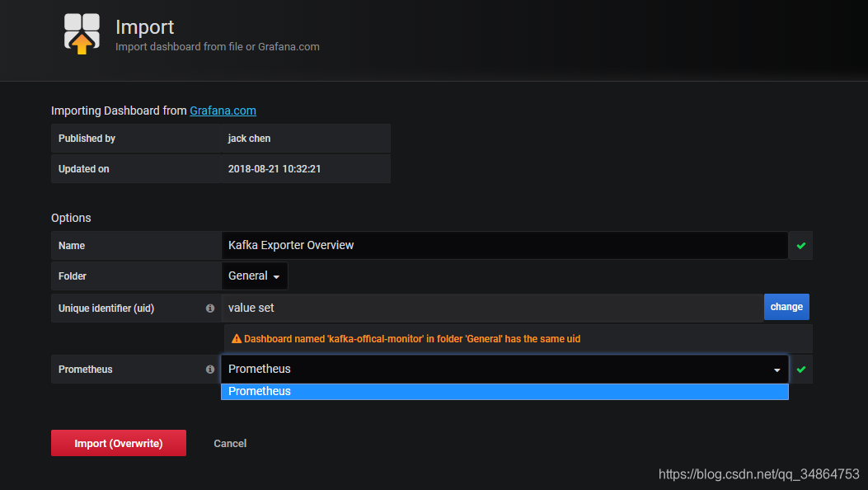Click 'jack chen' publisher value
Viewport: 868px width, 490px height.
249,139
